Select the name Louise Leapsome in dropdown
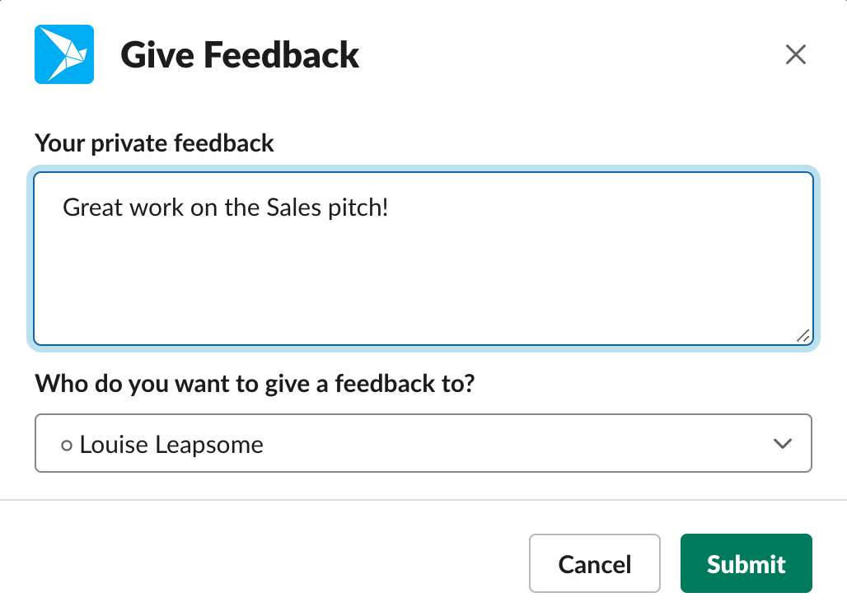 pyautogui.click(x=171, y=445)
